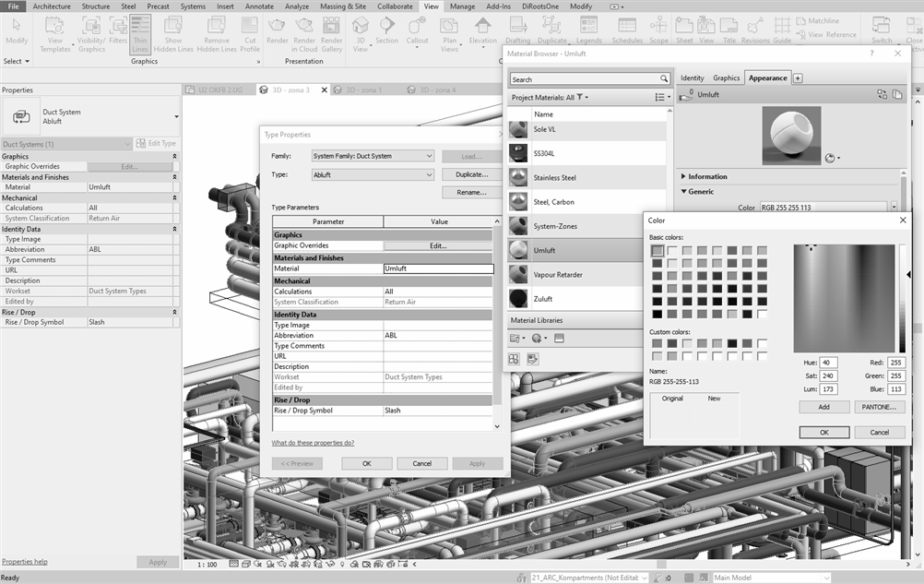The height and width of the screenshot is (584, 924).
Task: Open the Family dropdown in Type Properties
Action: click(x=372, y=156)
